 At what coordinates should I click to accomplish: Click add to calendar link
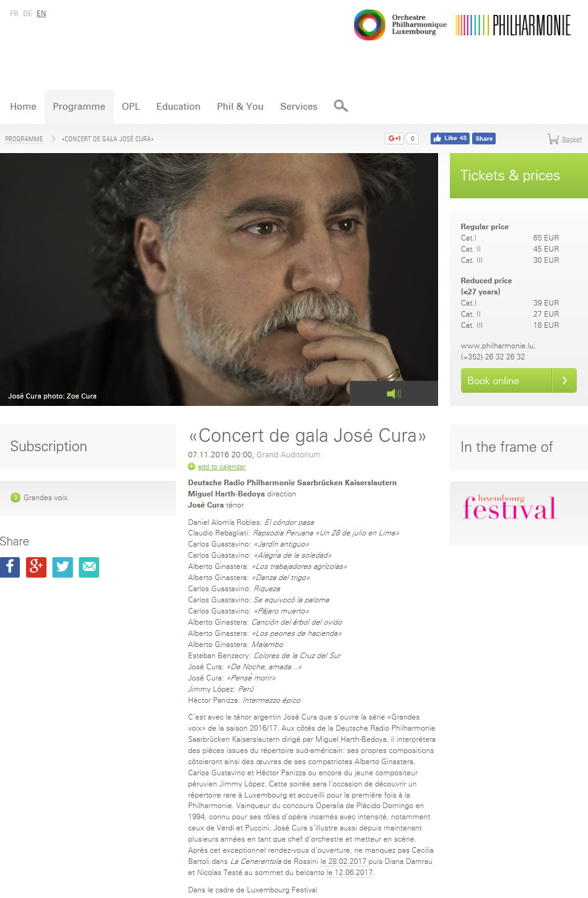(x=222, y=467)
